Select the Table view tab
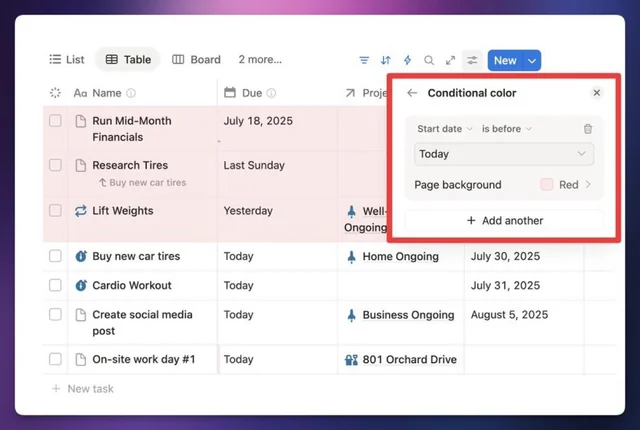The width and height of the screenshot is (640, 430). [128, 60]
